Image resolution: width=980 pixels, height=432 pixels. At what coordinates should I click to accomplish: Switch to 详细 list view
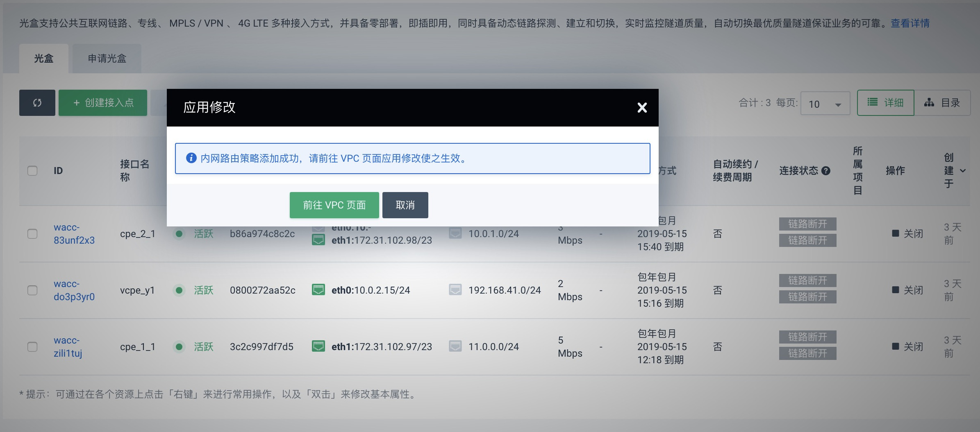[885, 103]
